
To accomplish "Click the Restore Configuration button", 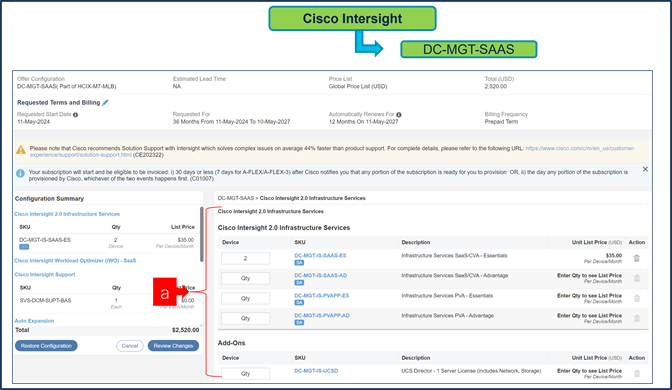I will pos(46,346).
